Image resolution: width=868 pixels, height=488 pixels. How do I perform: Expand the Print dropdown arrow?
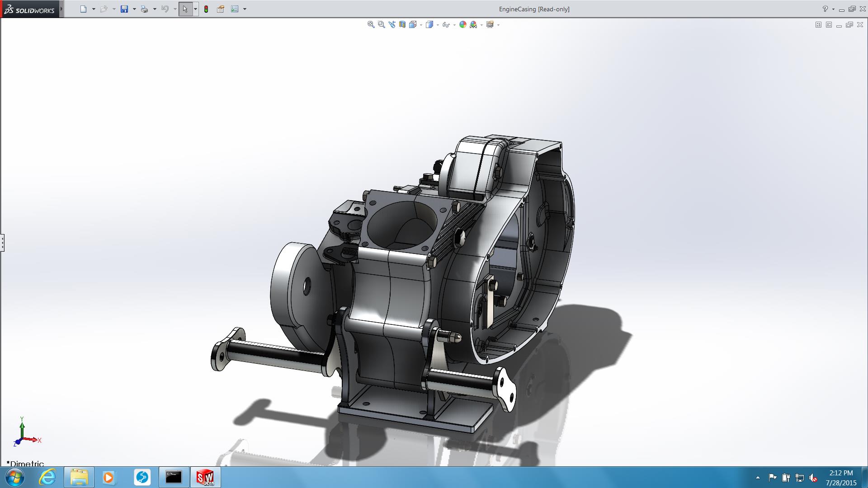155,9
